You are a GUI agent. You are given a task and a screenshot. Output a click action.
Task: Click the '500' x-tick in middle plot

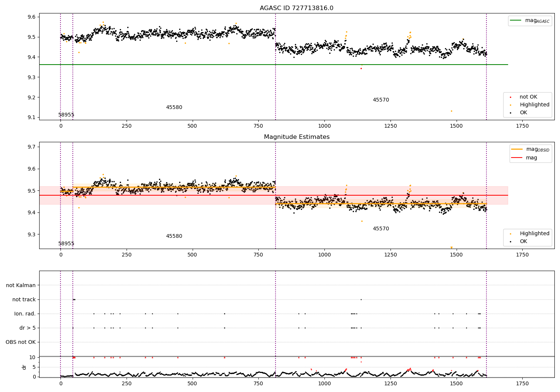click(192, 255)
